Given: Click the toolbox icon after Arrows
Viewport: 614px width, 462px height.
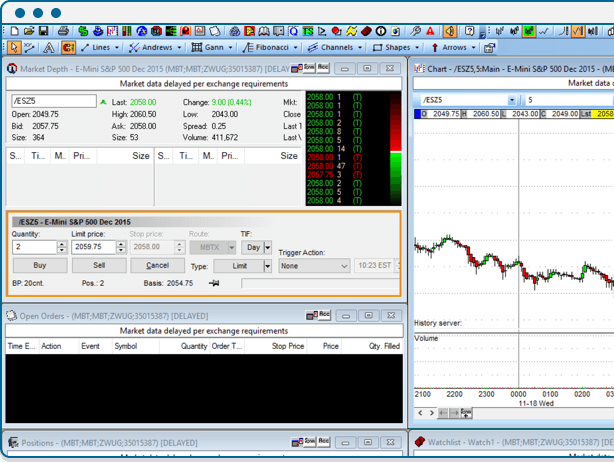Looking at the screenshot, I should [x=489, y=48].
